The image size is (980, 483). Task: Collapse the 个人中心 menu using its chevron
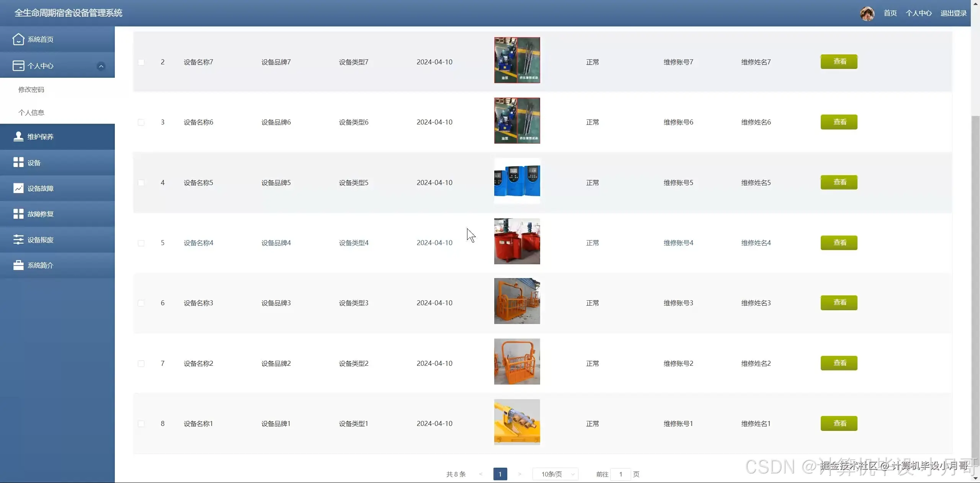point(101,66)
